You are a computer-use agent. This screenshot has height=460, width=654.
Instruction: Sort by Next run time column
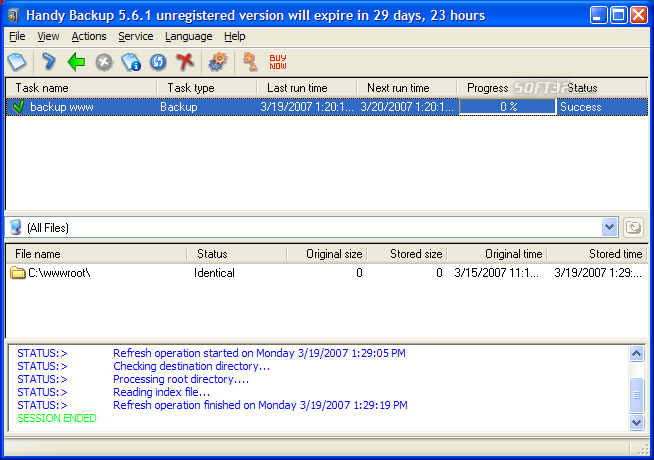click(407, 88)
